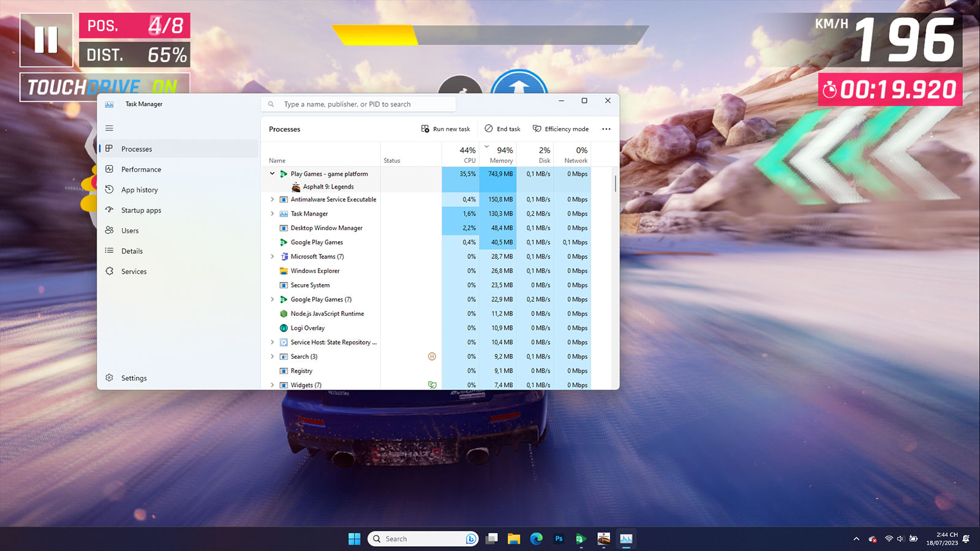Screen dimensions: 980x551
Task: Select Desktop Window Manager process
Action: click(x=426, y=228)
